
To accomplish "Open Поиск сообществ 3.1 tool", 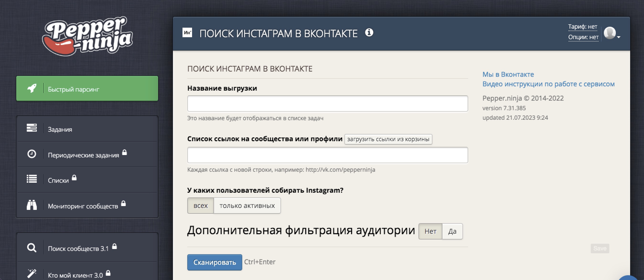I will coord(87,248).
